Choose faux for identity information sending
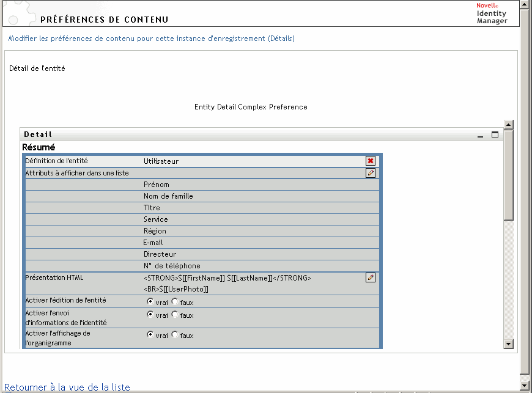Screen dimensions: 532x393 (x=175, y=315)
